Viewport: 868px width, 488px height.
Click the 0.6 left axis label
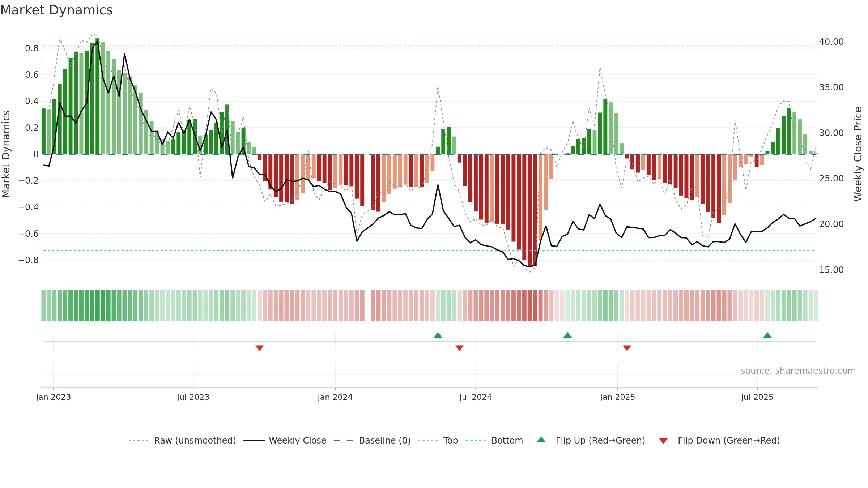pos(32,75)
